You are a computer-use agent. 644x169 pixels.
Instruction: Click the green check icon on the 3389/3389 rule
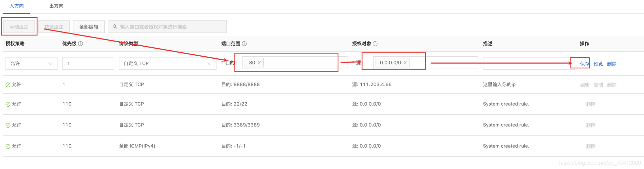(8, 125)
